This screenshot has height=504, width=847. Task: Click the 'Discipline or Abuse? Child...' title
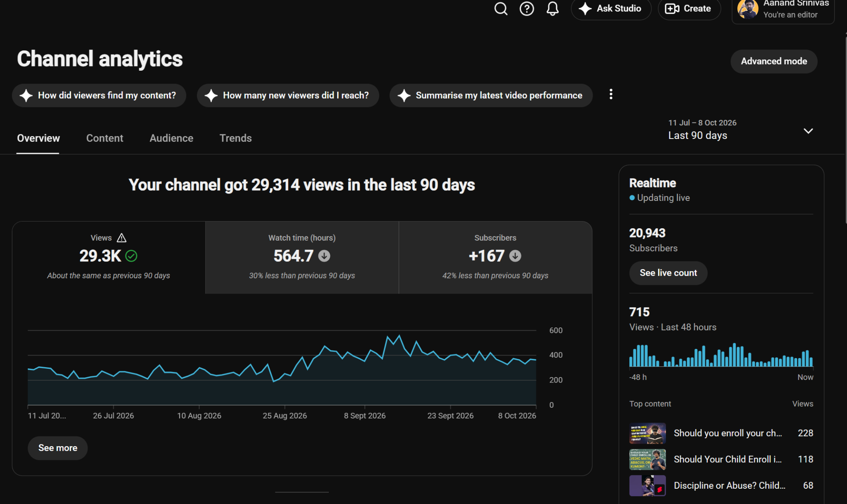730,485
